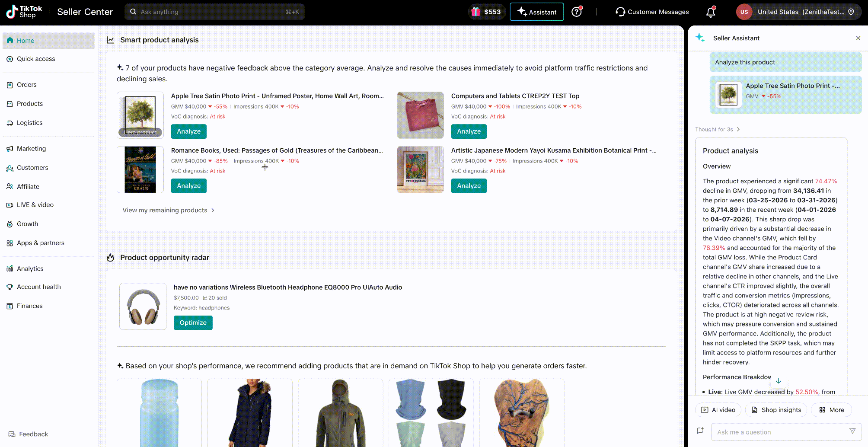Viewport: 868px width, 447px height.
Task: Open the green bottle recommended product
Action: [159, 413]
